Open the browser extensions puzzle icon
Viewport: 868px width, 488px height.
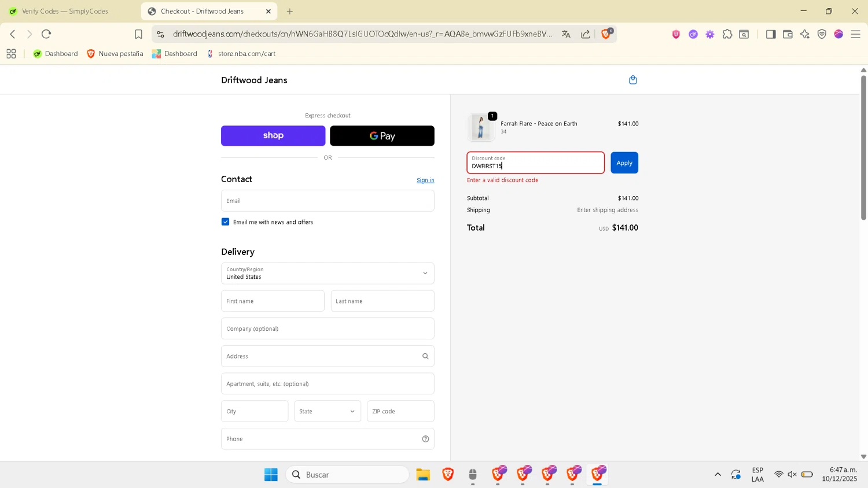coord(727,34)
